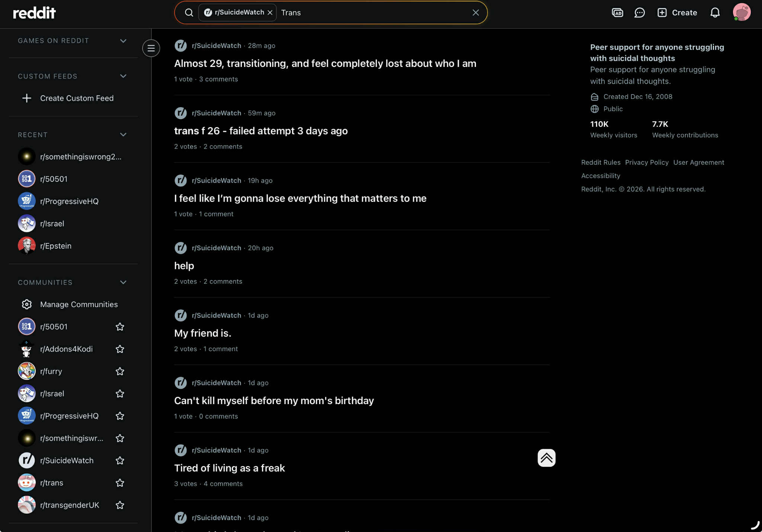
Task: Click the search magnifier icon
Action: [x=189, y=13]
